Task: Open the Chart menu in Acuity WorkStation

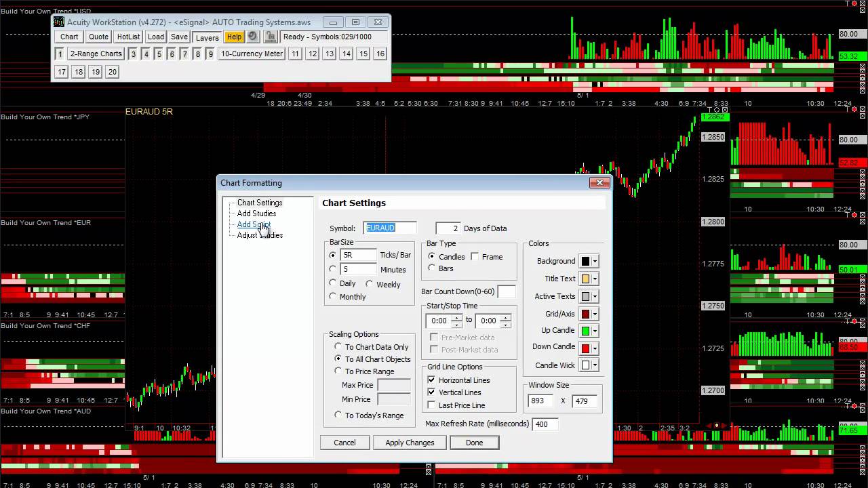Action: click(x=69, y=37)
